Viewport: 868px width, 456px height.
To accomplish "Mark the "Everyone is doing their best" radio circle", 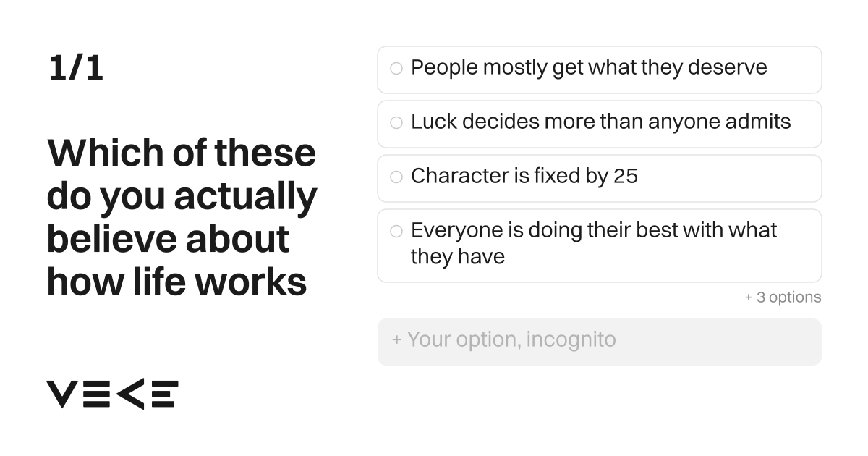I will (396, 232).
